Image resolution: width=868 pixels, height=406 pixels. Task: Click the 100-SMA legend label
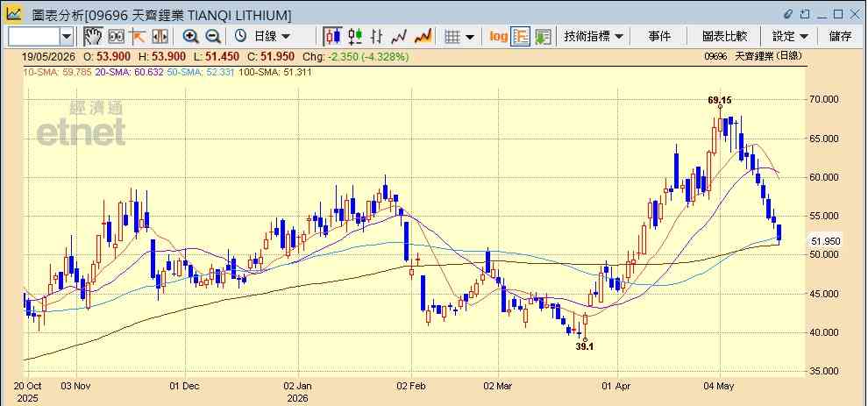[x=275, y=72]
